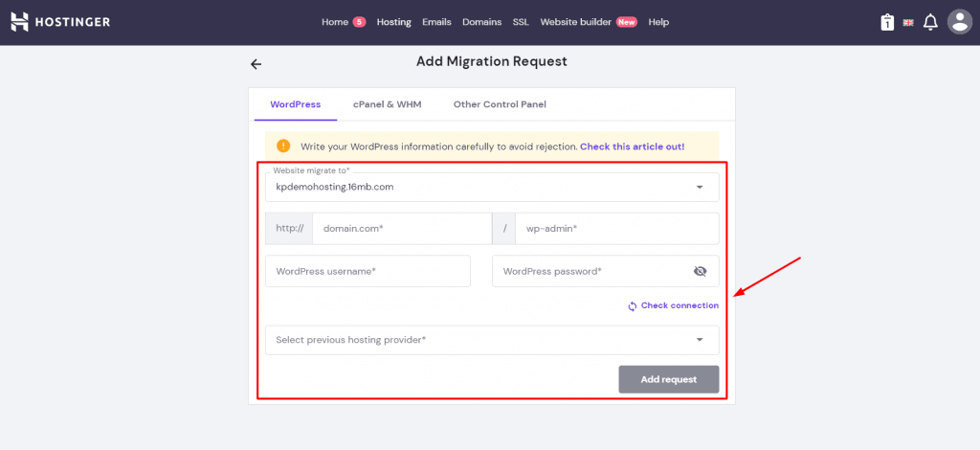Go to the Hosting menu item

coord(393,22)
